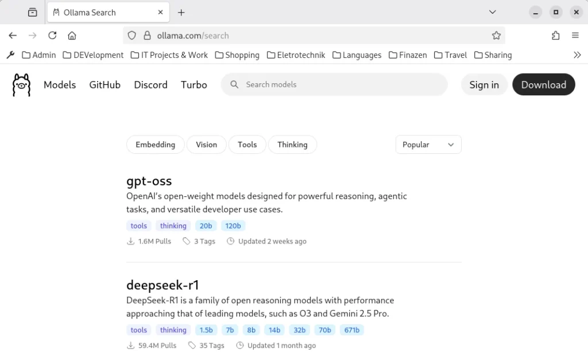Viewport: 588px width, 364px height.
Task: Open the Discord navigation link
Action: pos(150,85)
